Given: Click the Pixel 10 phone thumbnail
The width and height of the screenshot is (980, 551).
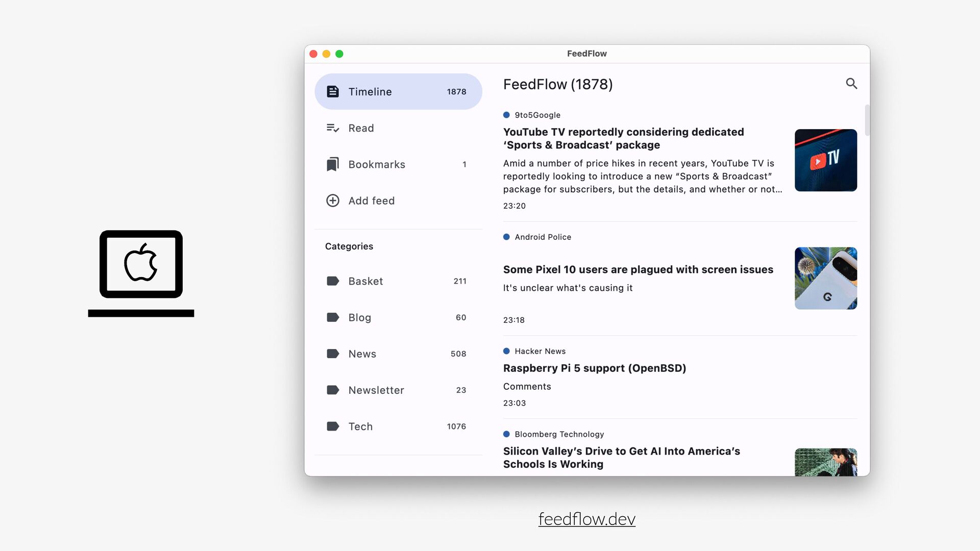Looking at the screenshot, I should (825, 278).
